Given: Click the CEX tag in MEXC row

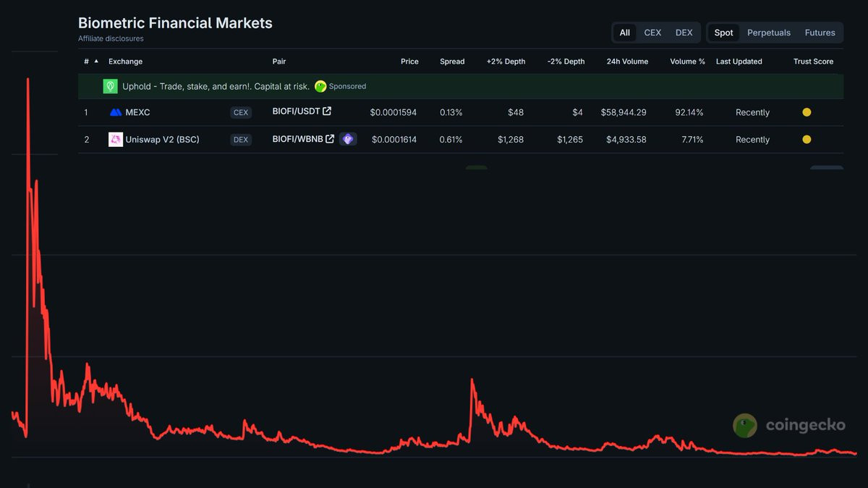Looking at the screenshot, I should (241, 112).
